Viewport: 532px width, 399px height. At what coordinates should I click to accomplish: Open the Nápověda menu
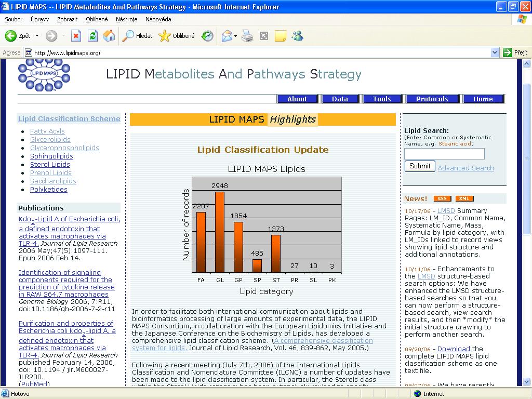click(158, 19)
